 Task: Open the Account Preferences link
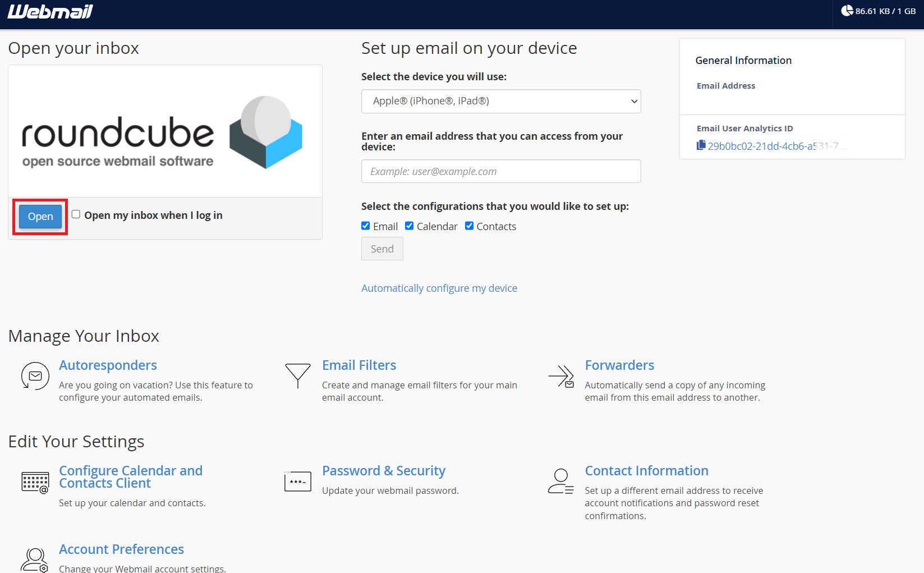coord(121,549)
